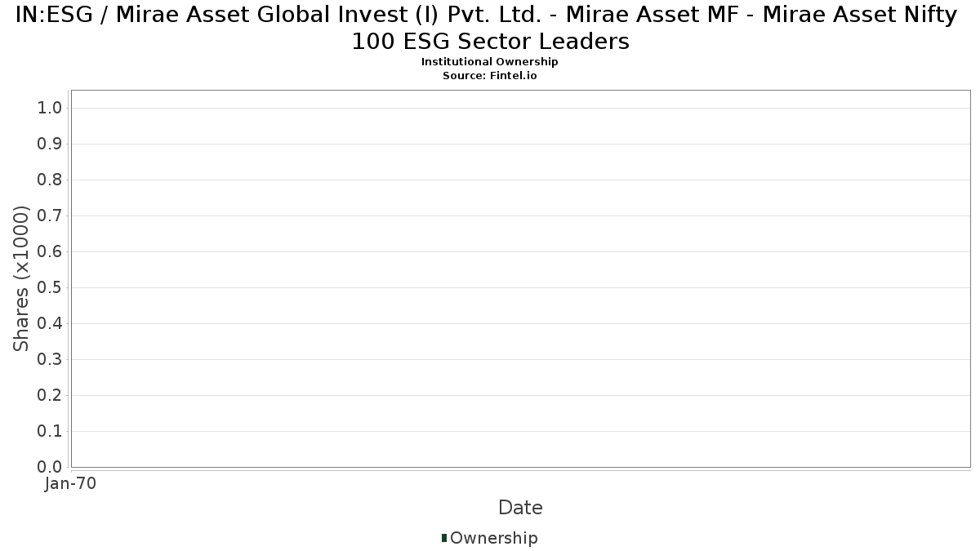Click the 0.1 y-axis tick label
The image size is (980, 551).
click(50, 431)
